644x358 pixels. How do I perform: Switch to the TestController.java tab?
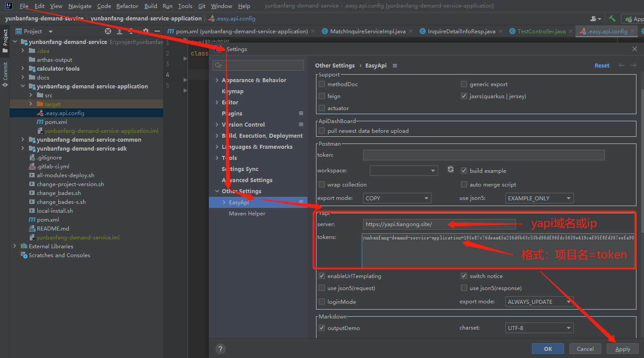pos(541,31)
